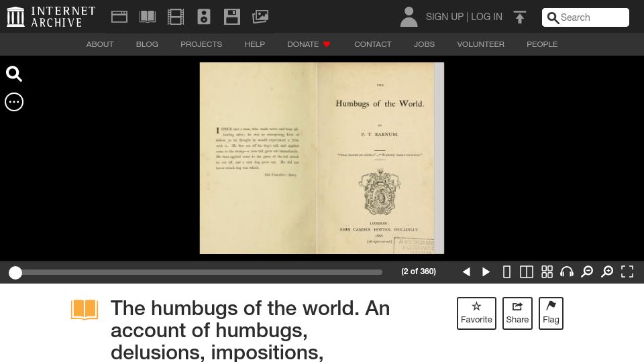This screenshot has width=644, height=362.
Task: Click the SIGN UP link
Action: click(x=444, y=17)
